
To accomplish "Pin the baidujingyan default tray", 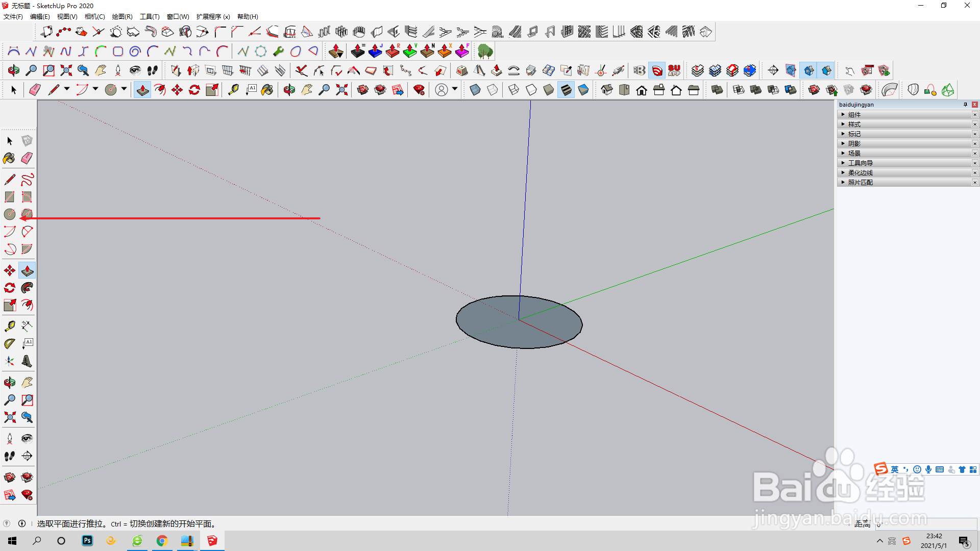I will tap(965, 105).
